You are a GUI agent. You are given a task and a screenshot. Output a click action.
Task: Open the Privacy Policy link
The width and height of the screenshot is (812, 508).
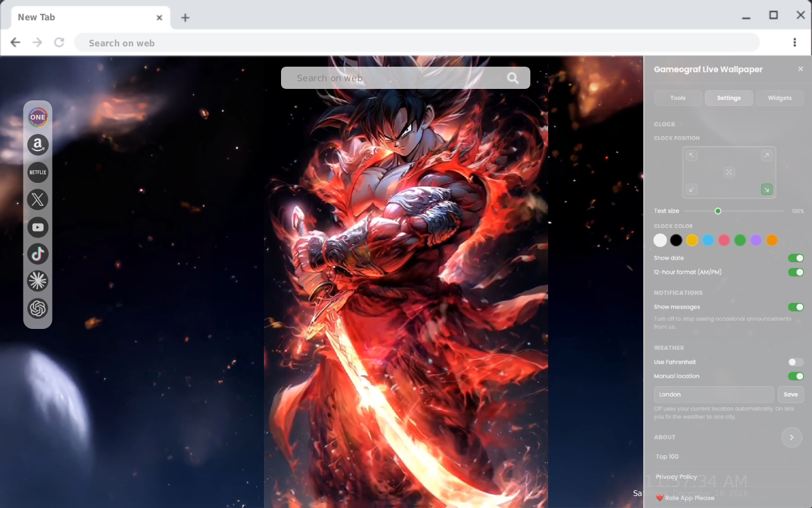676,477
